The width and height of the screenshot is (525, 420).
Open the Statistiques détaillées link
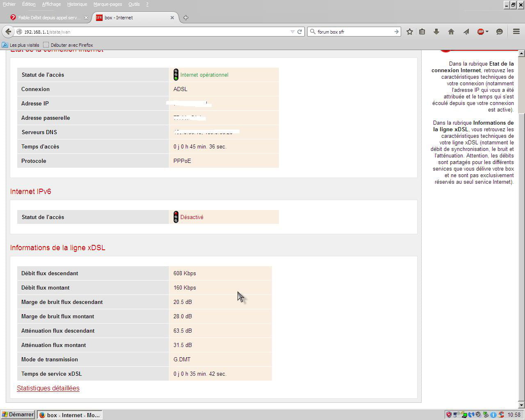pos(48,388)
